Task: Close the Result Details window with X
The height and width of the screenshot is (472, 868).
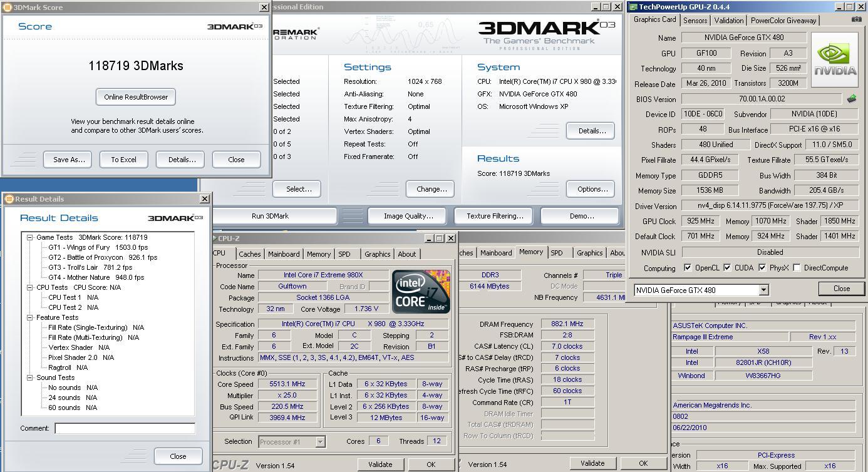Action: (x=204, y=198)
